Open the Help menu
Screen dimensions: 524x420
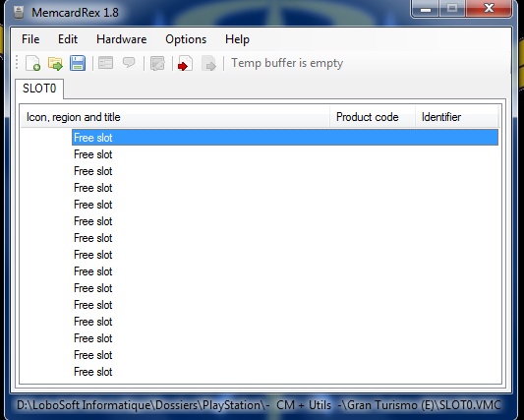(x=237, y=39)
